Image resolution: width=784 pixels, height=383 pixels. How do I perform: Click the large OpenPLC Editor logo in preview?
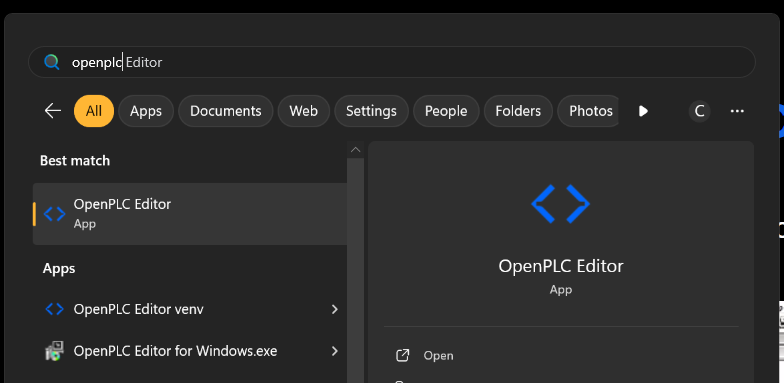(560, 204)
